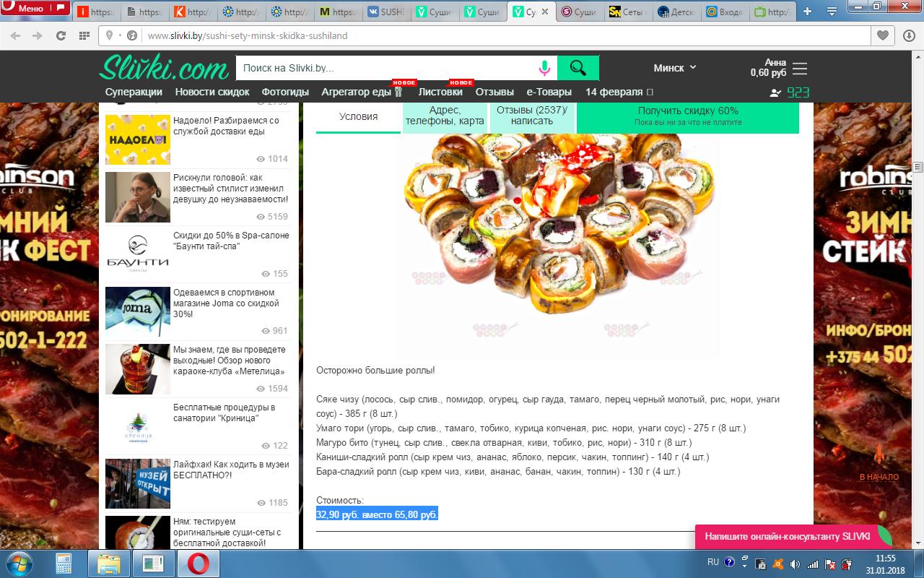Screen dimensions: 924x578
Task: Click the heart bookmark icon in address bar
Action: click(882, 35)
